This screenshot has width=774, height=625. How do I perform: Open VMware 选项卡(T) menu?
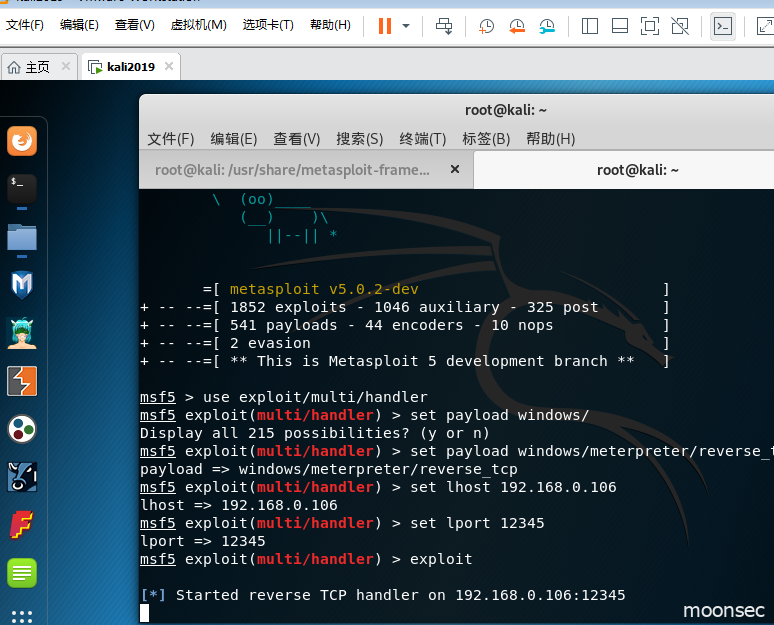coord(268,25)
